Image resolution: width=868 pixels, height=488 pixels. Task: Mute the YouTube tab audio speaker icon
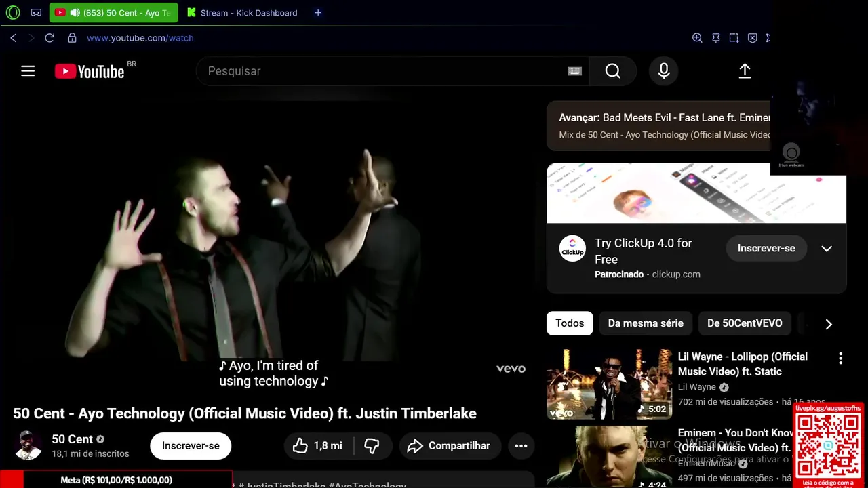click(75, 12)
